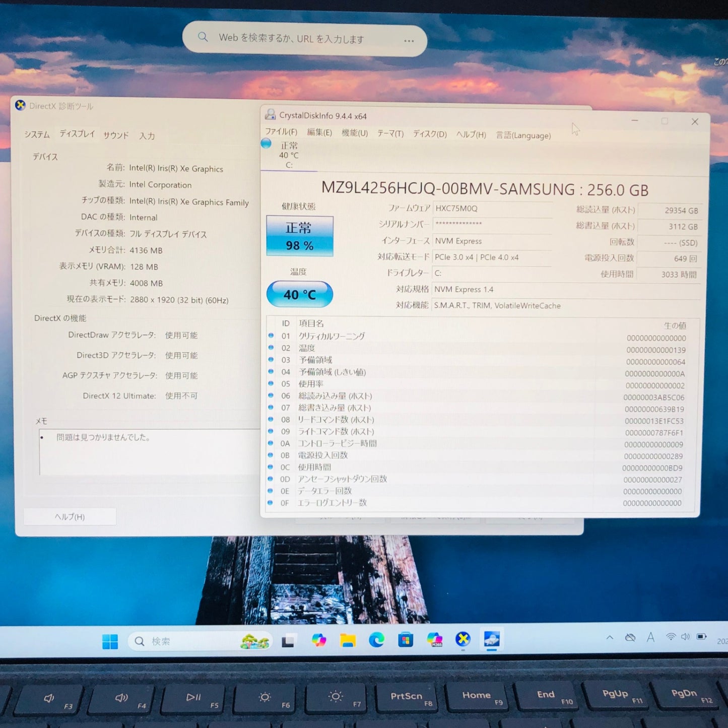The image size is (728, 728).
Task: Open the 言語(Language) menu
Action: (x=523, y=136)
